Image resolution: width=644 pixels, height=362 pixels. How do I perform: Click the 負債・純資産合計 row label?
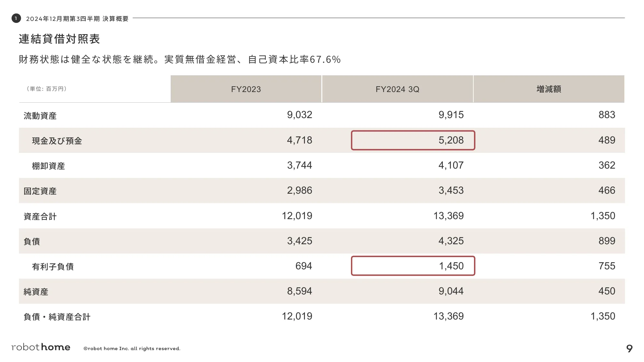point(57,317)
